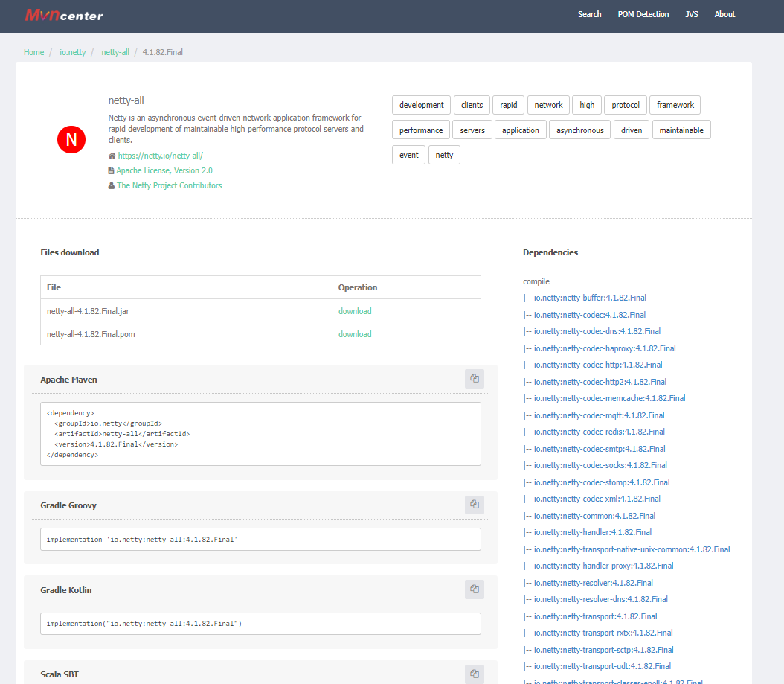784x684 pixels.
Task: Select the maintainable tag
Action: click(681, 130)
